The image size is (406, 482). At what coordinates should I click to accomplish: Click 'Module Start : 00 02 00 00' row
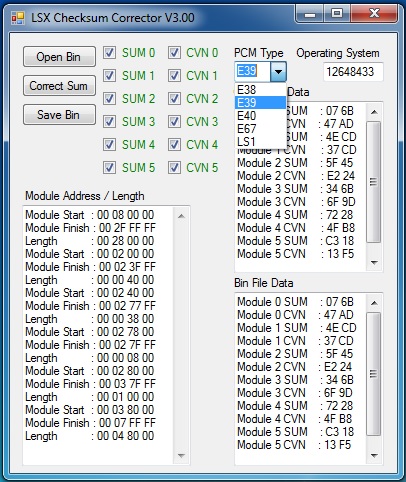90,254
